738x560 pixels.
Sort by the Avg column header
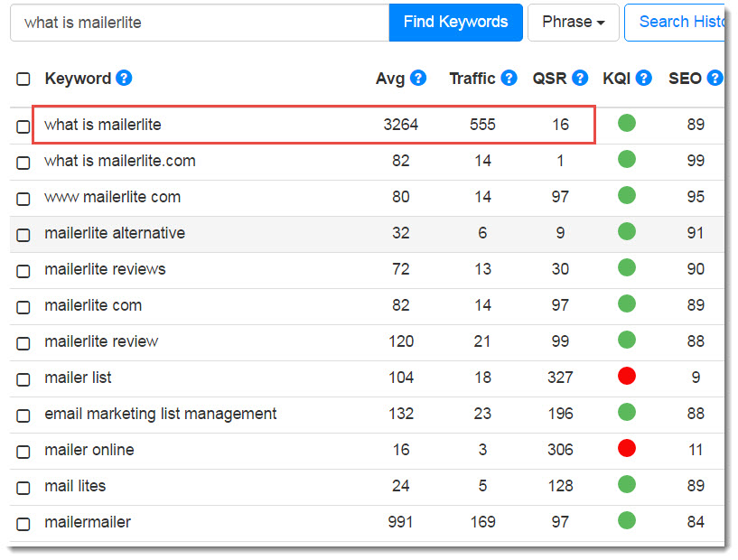tap(390, 78)
